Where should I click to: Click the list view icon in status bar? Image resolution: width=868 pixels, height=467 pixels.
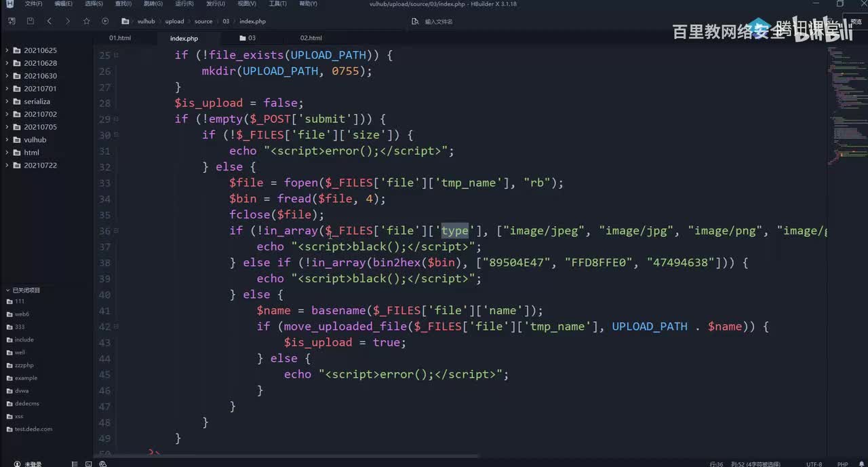75,464
